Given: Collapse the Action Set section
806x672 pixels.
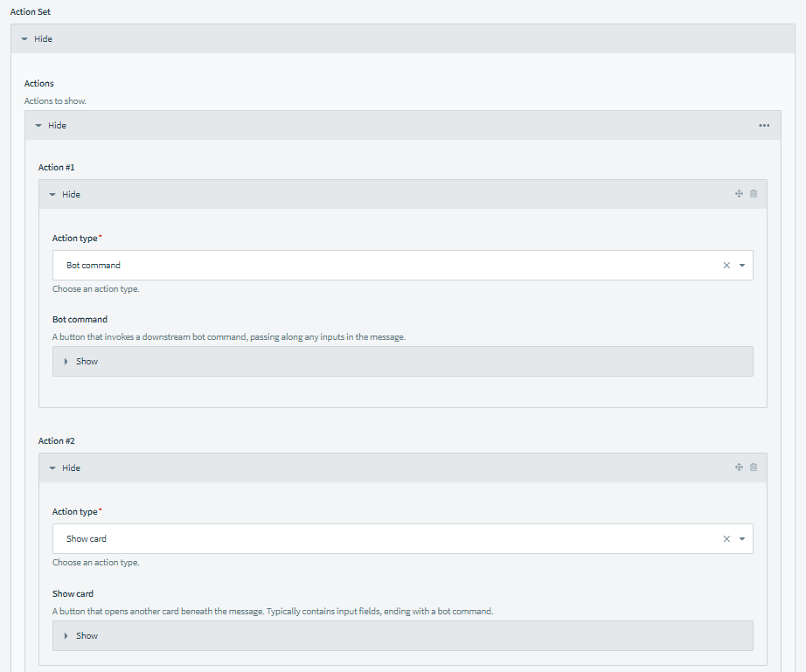Looking at the screenshot, I should 37,39.
